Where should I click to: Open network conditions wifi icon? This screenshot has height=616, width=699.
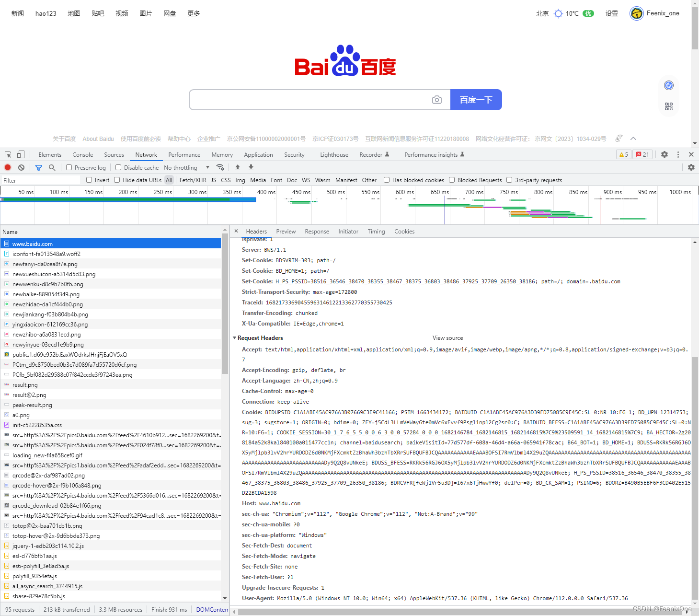click(220, 167)
